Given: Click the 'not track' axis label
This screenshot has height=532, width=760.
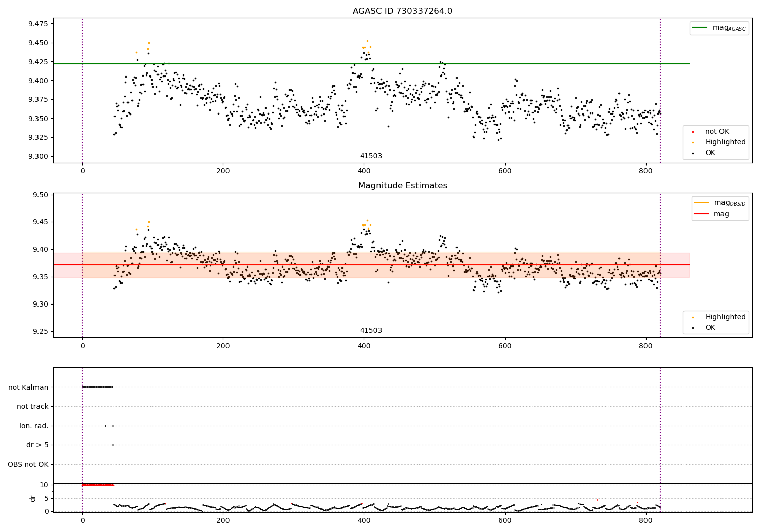Looking at the screenshot, I should pos(32,406).
